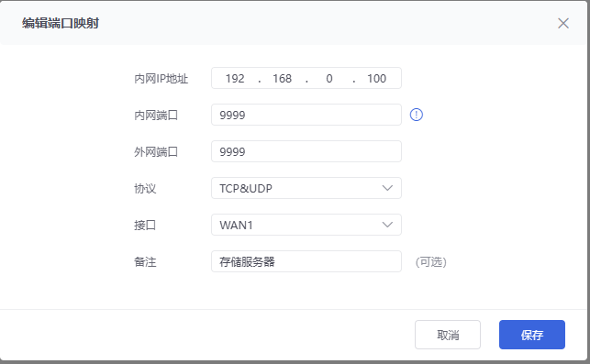Focus the 外网端口 input field
This screenshot has width=590, height=364.
(306, 151)
